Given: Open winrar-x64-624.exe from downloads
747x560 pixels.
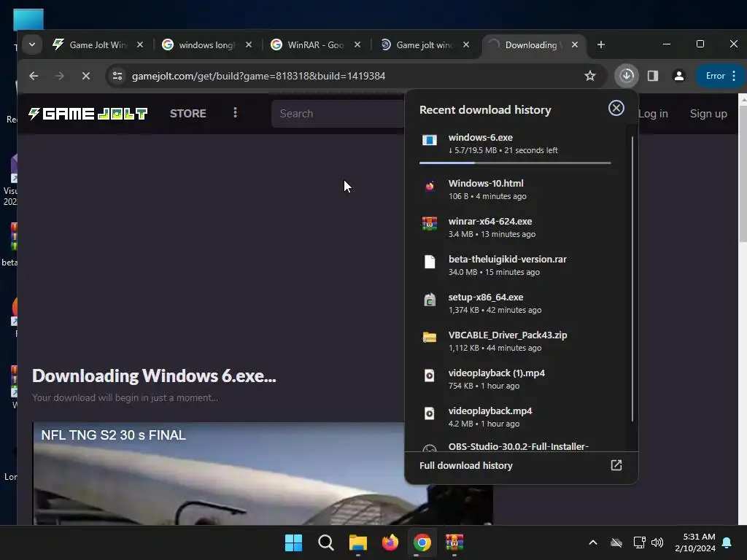Looking at the screenshot, I should [x=515, y=227].
